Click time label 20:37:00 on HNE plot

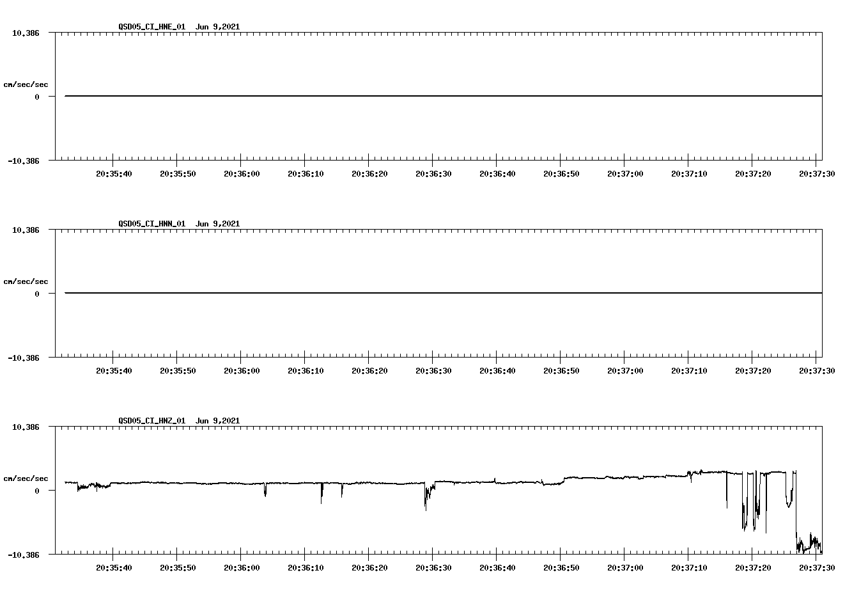625,173
